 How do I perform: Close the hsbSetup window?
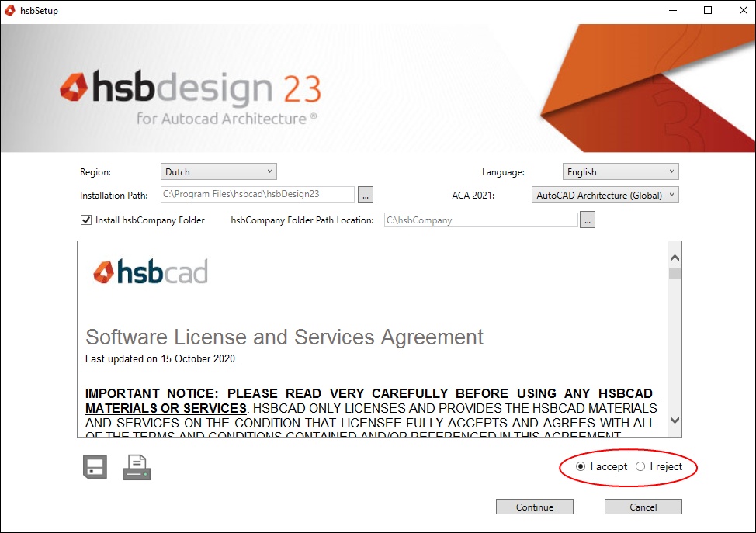pyautogui.click(x=743, y=10)
